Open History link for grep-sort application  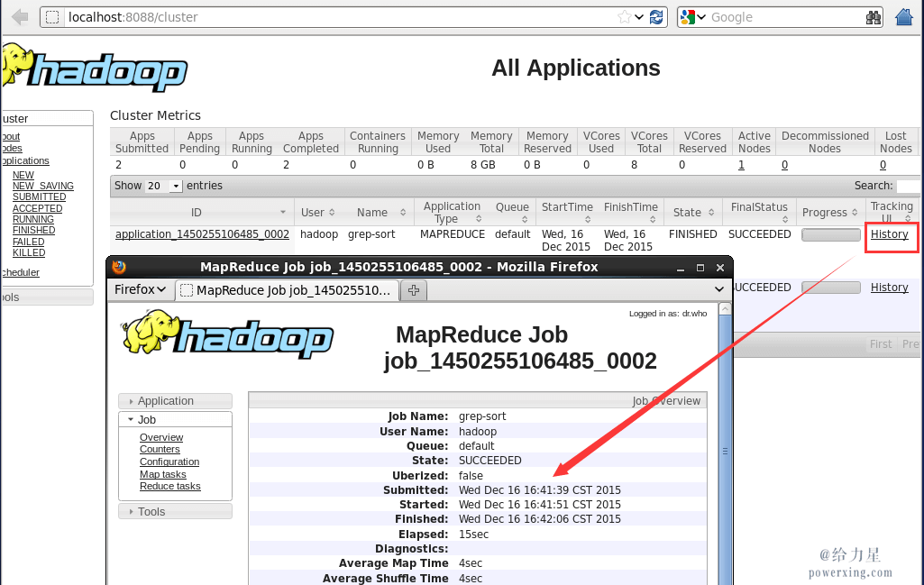coord(889,233)
